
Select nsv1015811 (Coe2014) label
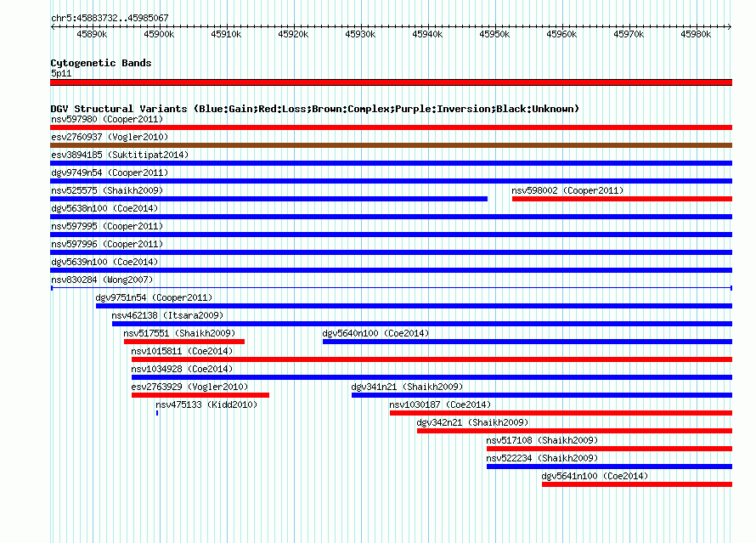tap(182, 351)
